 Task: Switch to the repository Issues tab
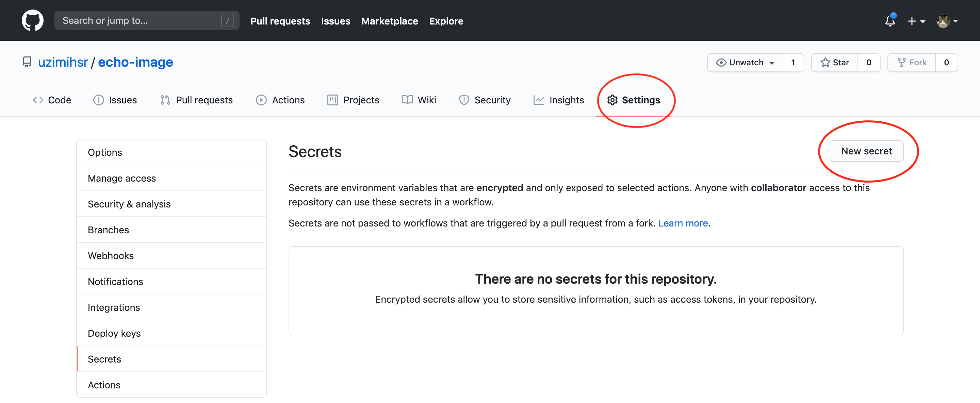[115, 100]
